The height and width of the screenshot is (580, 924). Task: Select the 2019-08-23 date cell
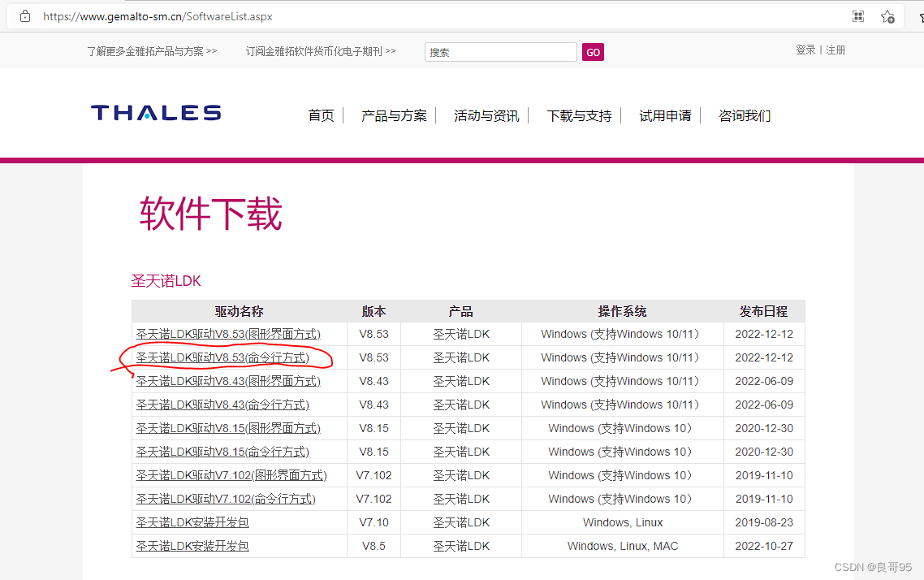(x=764, y=523)
